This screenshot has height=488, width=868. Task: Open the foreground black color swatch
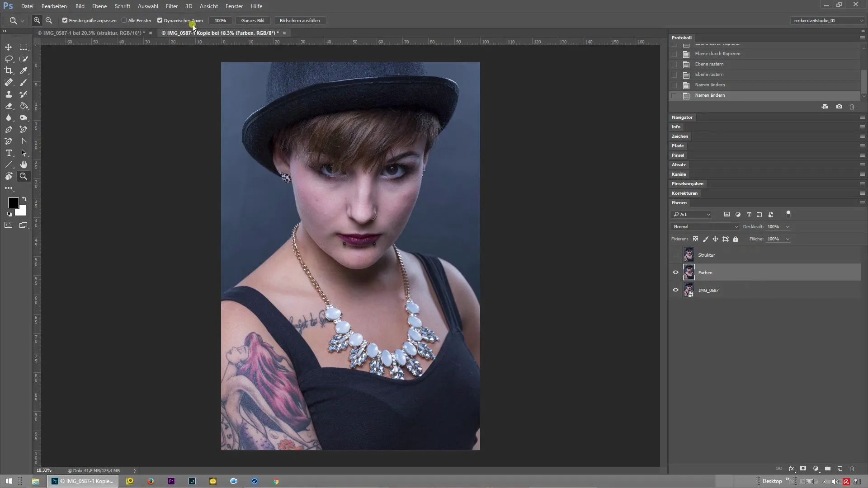pyautogui.click(x=13, y=203)
